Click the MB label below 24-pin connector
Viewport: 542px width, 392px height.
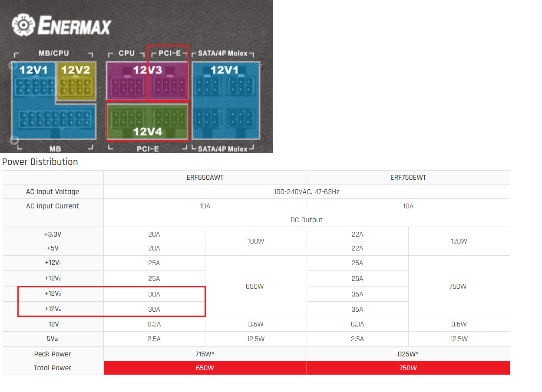[55, 149]
